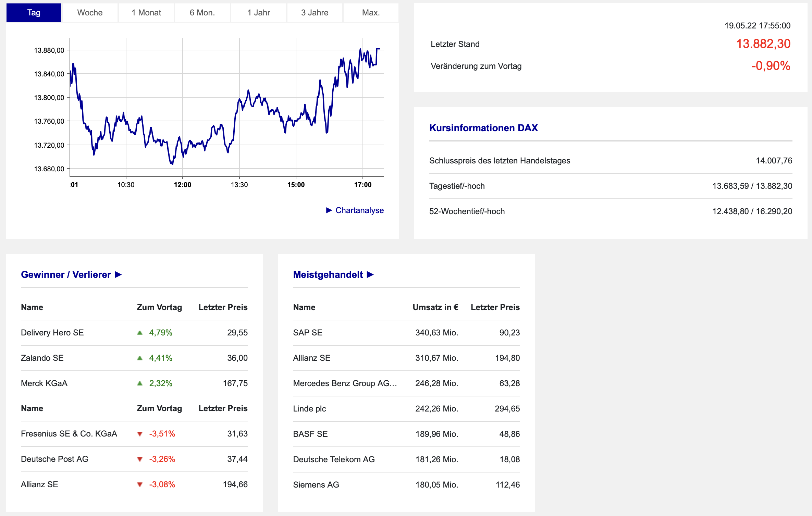Click the 242,26 Mio. turnover value
The image size is (812, 516).
[437, 409]
